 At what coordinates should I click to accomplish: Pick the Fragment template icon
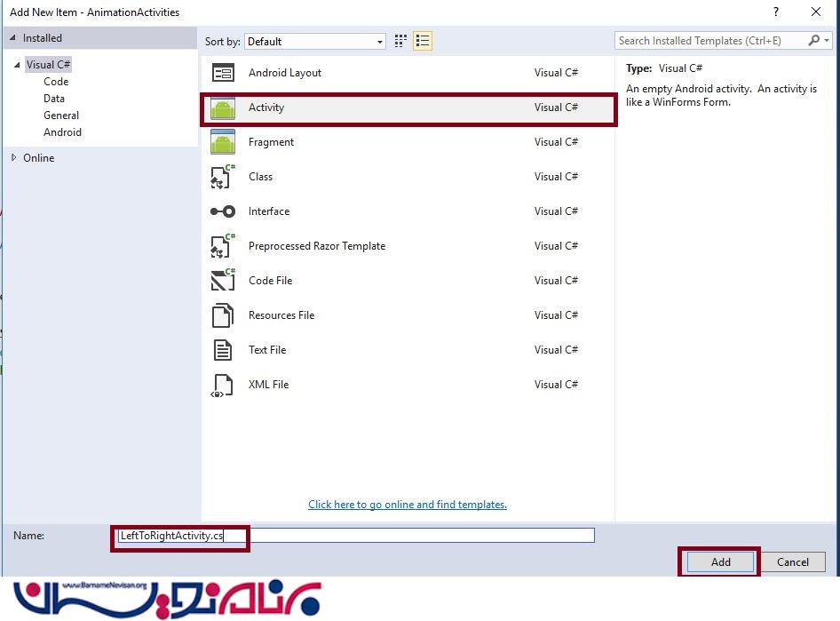tap(223, 142)
